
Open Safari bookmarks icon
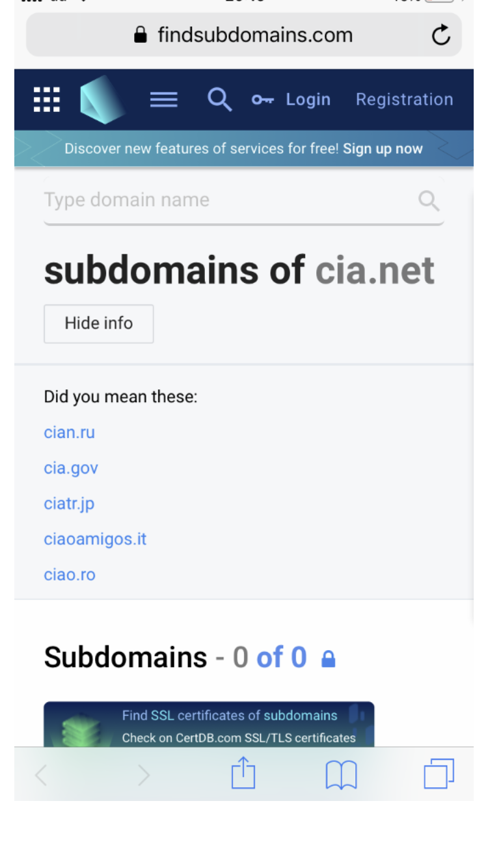coord(341,774)
